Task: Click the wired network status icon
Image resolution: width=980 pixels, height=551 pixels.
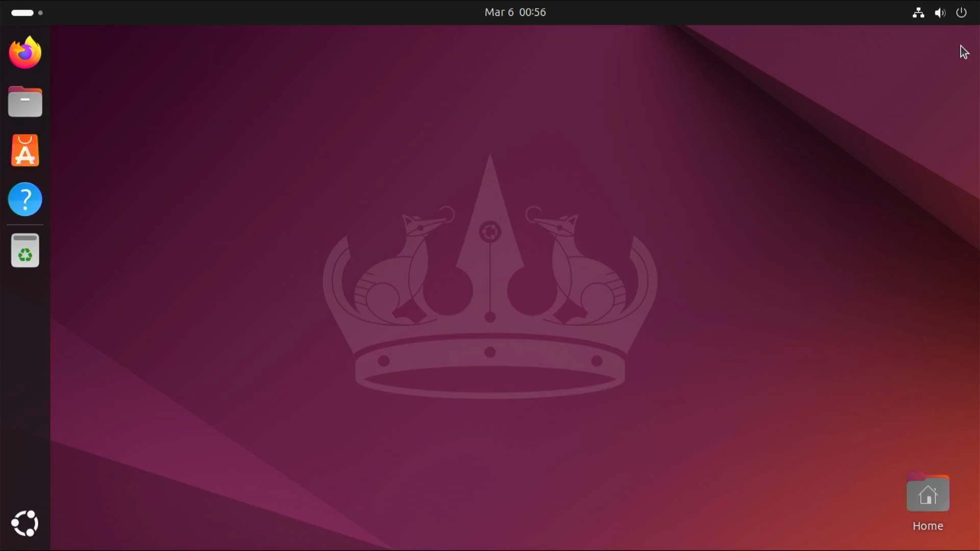Action: pyautogui.click(x=918, y=13)
